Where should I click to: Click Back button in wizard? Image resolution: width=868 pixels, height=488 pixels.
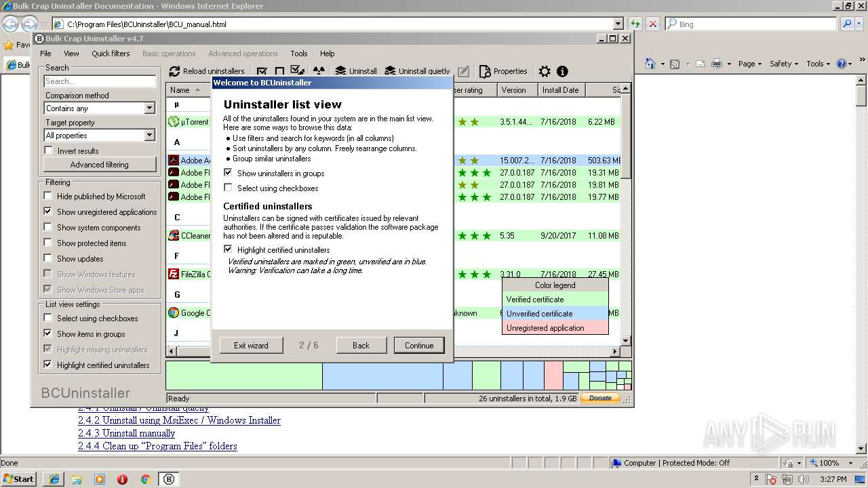point(361,345)
